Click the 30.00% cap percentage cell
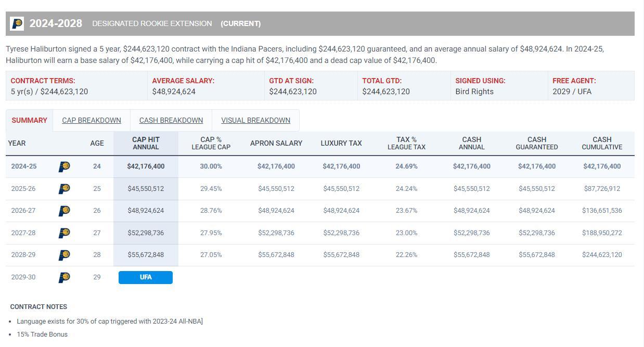 point(211,166)
